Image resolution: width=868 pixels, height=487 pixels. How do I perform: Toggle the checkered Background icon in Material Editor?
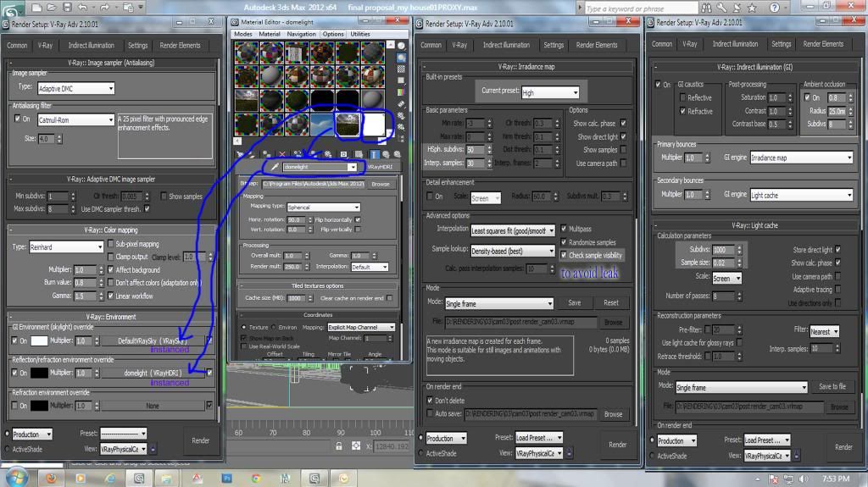(401, 69)
